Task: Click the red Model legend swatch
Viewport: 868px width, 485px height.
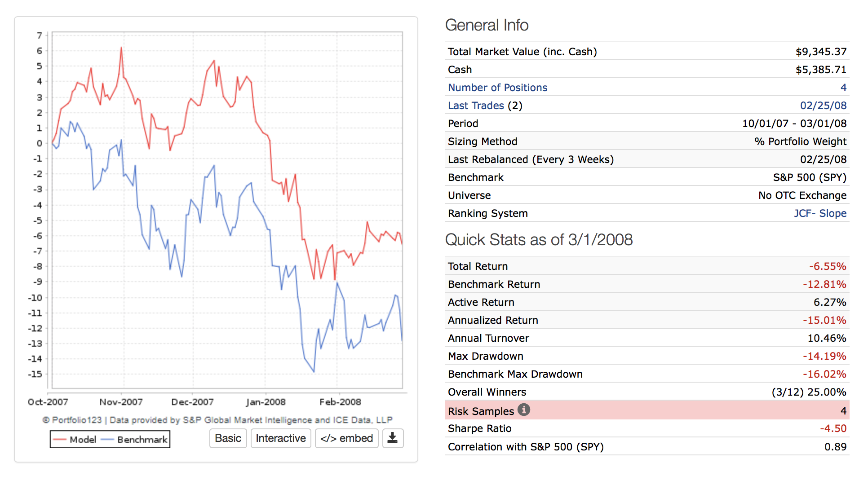Action: click(60, 440)
